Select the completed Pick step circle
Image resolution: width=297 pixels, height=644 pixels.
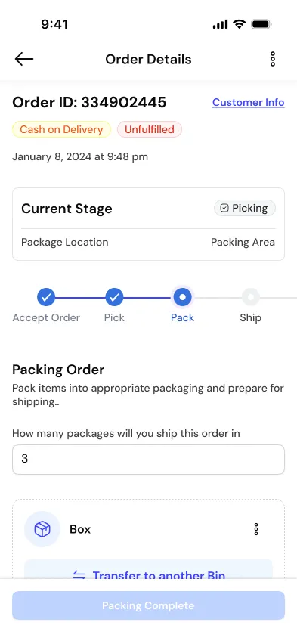click(114, 297)
